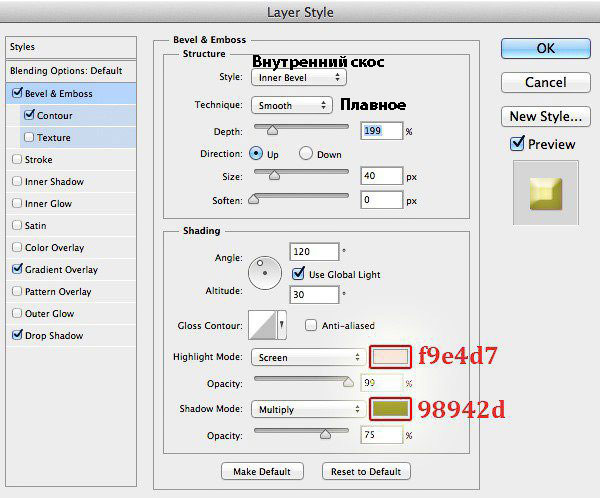Uncheck the Gradient Overlay checkbox
600x498 pixels.
(x=17, y=269)
